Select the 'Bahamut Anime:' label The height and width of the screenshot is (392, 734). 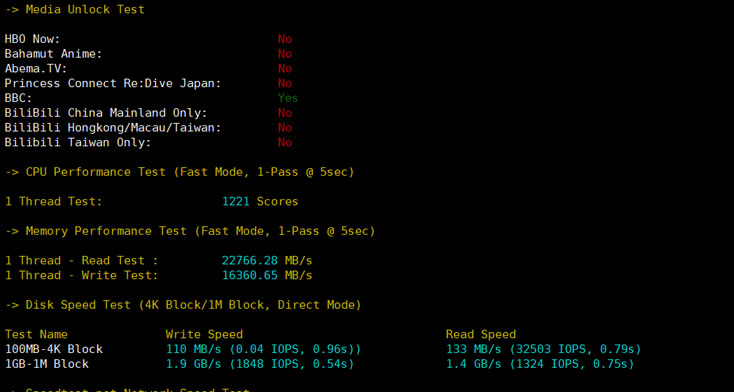(x=53, y=54)
